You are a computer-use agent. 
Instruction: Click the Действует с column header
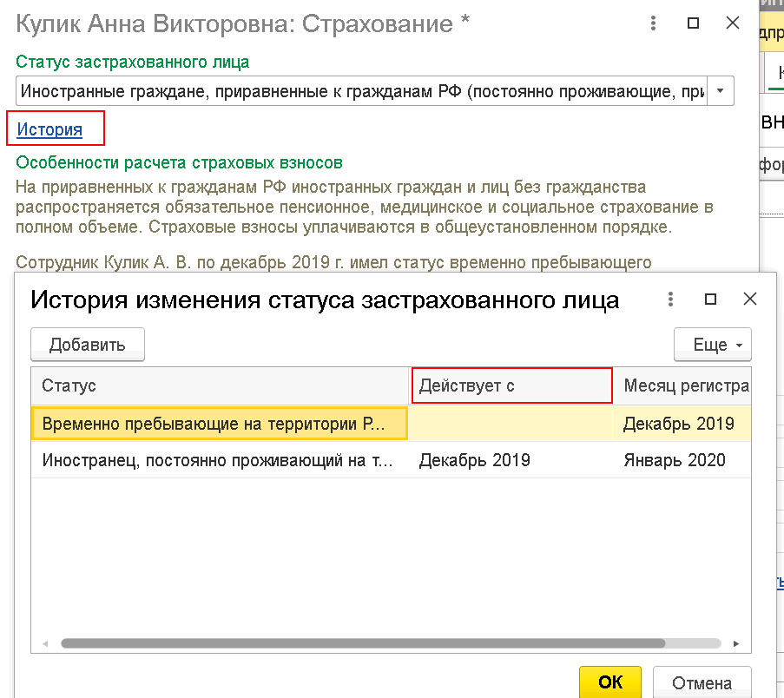click(511, 385)
